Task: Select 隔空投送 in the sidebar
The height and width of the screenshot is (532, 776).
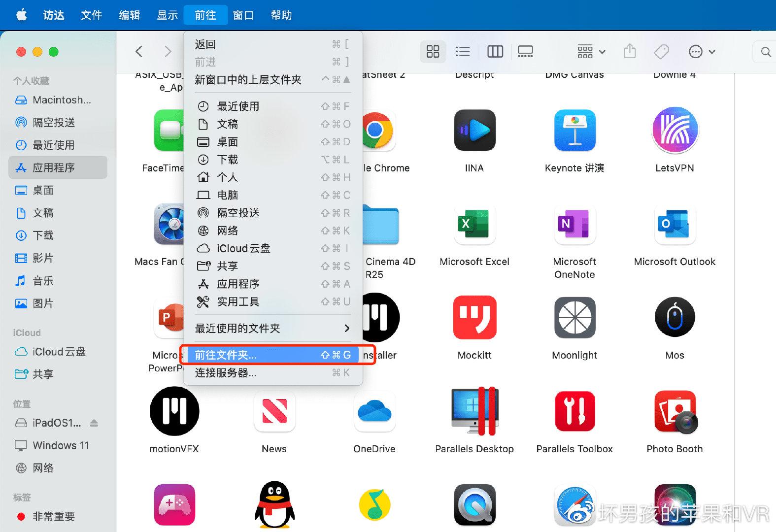Action: point(58,122)
